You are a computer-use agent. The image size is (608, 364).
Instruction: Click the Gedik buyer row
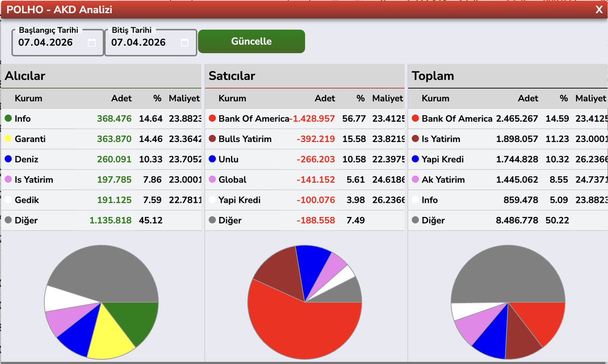pos(101,200)
